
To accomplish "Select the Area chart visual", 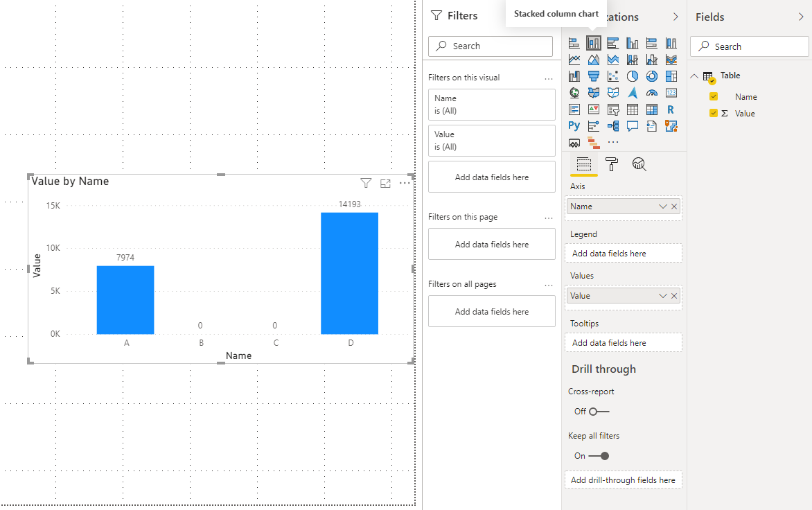I will pos(594,60).
